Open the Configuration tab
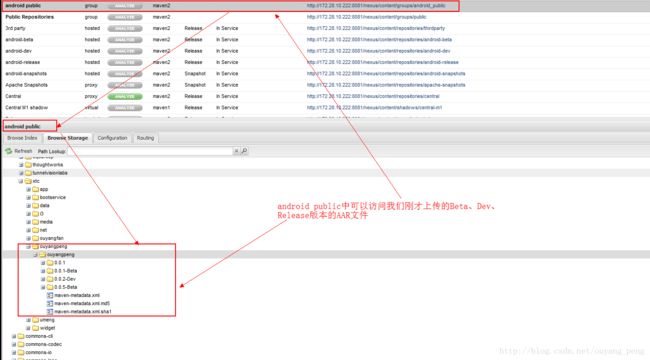 (112, 138)
